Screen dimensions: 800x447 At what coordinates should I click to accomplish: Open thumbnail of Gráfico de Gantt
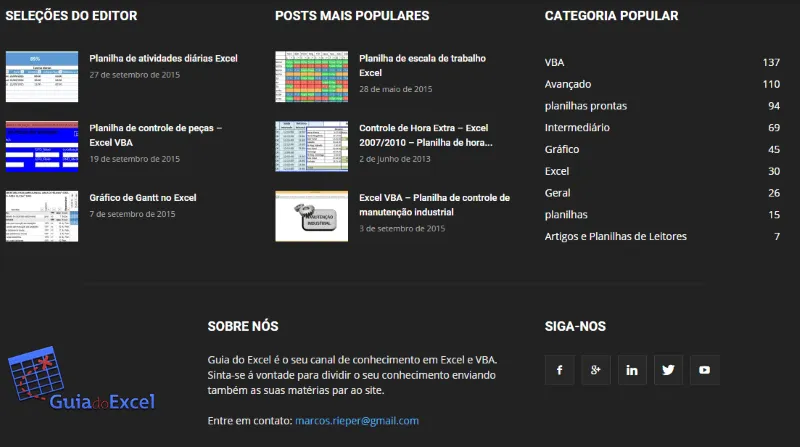point(42,216)
